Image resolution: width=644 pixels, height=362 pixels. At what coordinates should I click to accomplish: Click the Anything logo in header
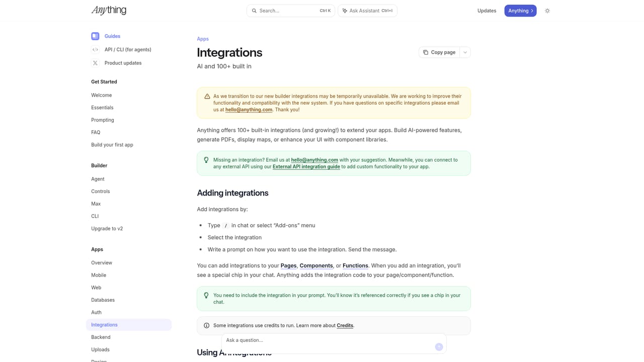tap(109, 10)
